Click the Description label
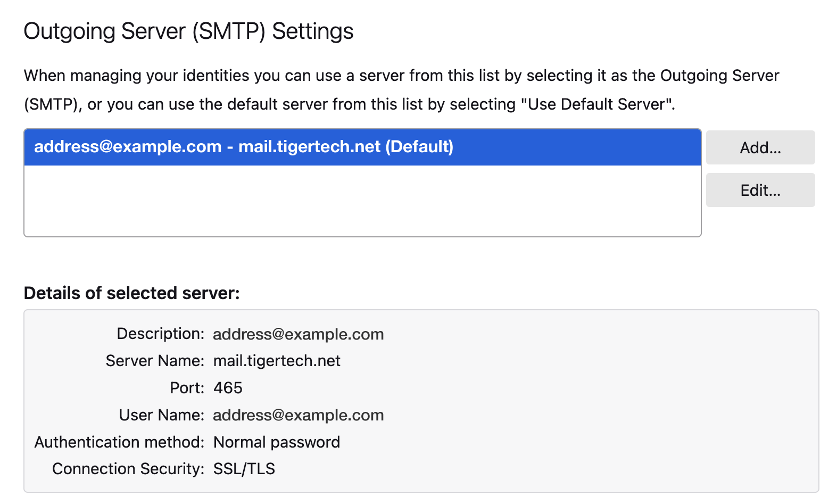Viewport: 837px width, 504px height. pyautogui.click(x=160, y=334)
